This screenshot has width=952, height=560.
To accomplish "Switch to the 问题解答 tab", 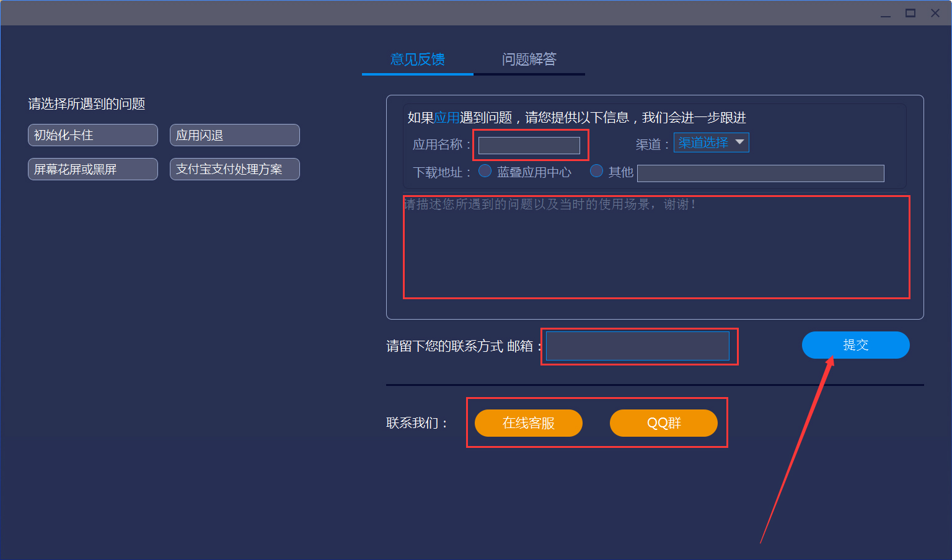I will pos(529,59).
